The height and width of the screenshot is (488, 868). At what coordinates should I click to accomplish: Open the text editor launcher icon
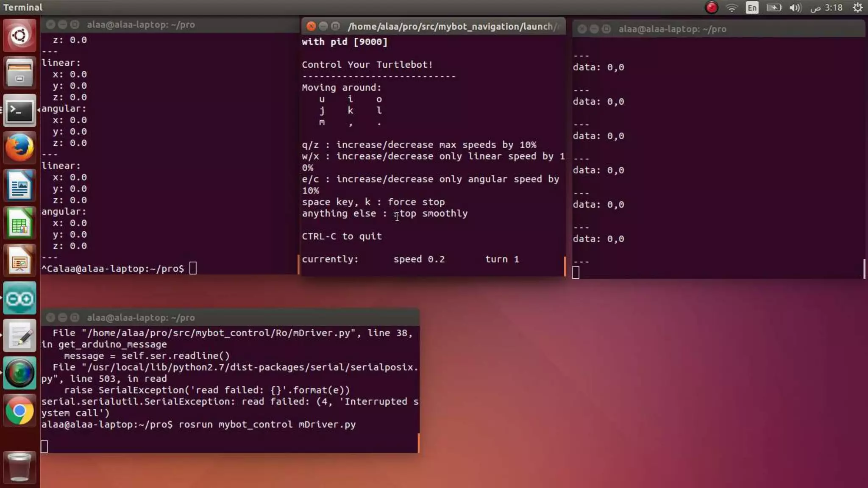coord(19,336)
